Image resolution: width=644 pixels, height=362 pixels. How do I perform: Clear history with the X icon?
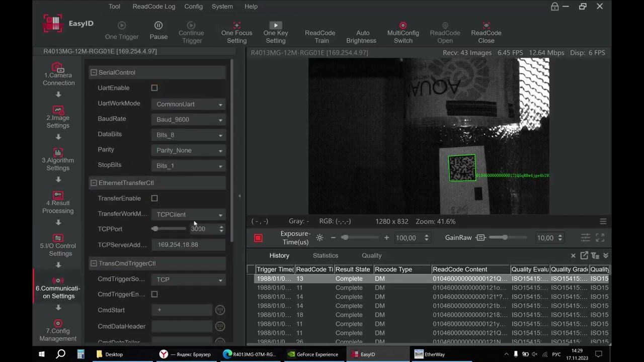573,255
